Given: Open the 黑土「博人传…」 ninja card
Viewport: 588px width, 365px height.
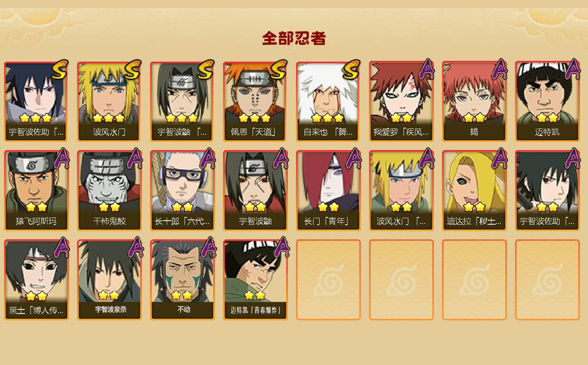Looking at the screenshot, I should (36, 280).
